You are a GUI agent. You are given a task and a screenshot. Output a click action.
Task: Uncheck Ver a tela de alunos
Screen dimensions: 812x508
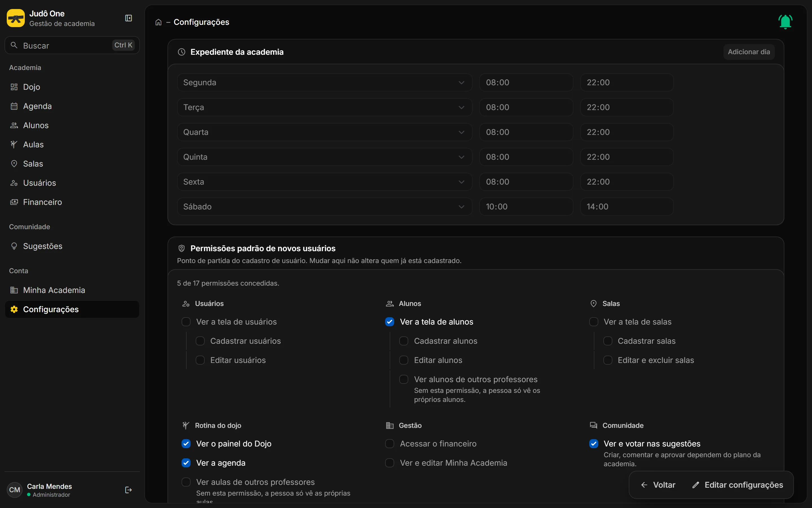point(390,322)
